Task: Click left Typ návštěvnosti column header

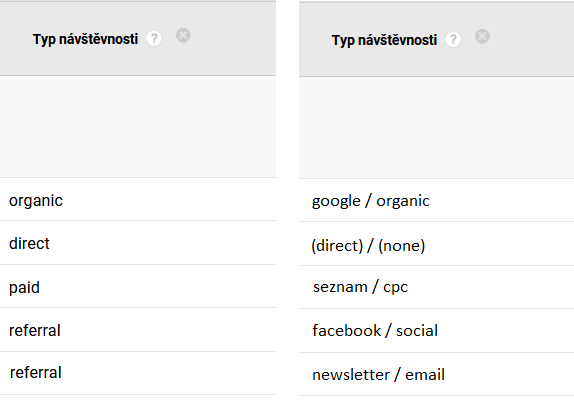Action: pyautogui.click(x=85, y=39)
